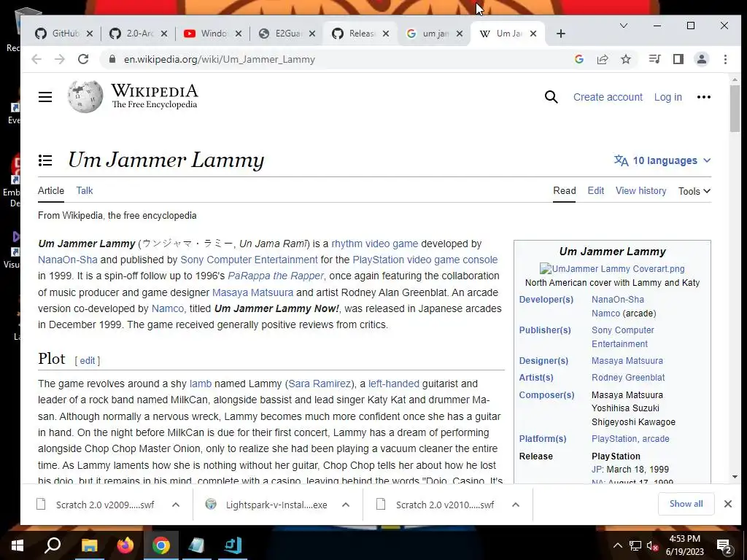
Task: Follow the left-handed link
Action: point(393,384)
